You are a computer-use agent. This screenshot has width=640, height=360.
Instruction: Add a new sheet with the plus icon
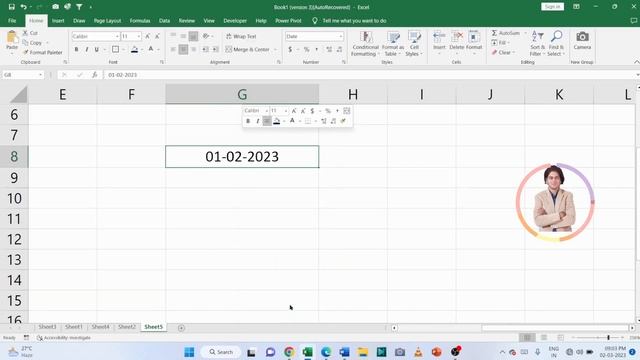(x=181, y=327)
